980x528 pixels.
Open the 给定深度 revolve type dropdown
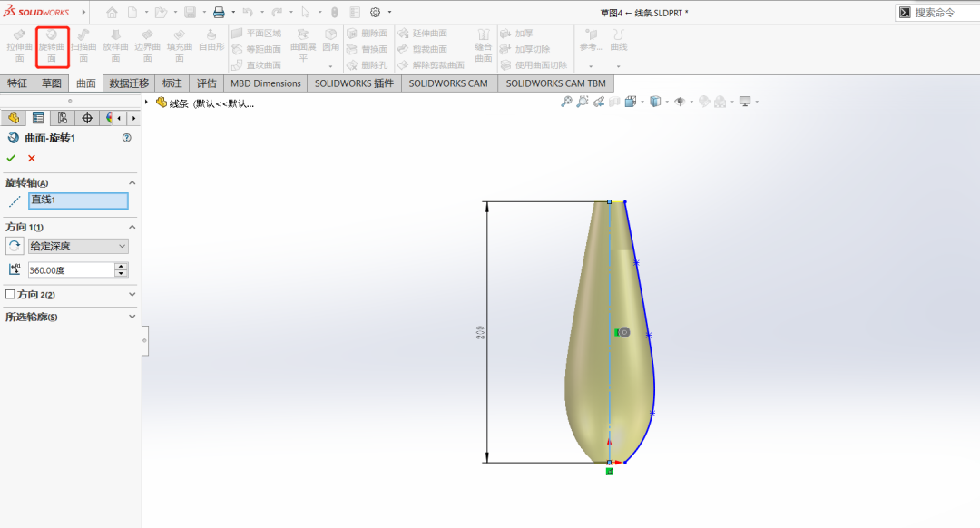point(78,246)
